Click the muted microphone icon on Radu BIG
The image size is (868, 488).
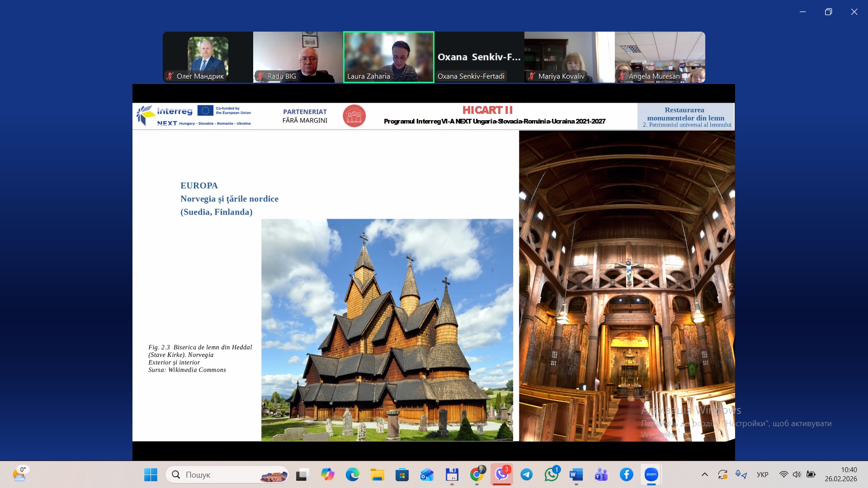pos(260,76)
